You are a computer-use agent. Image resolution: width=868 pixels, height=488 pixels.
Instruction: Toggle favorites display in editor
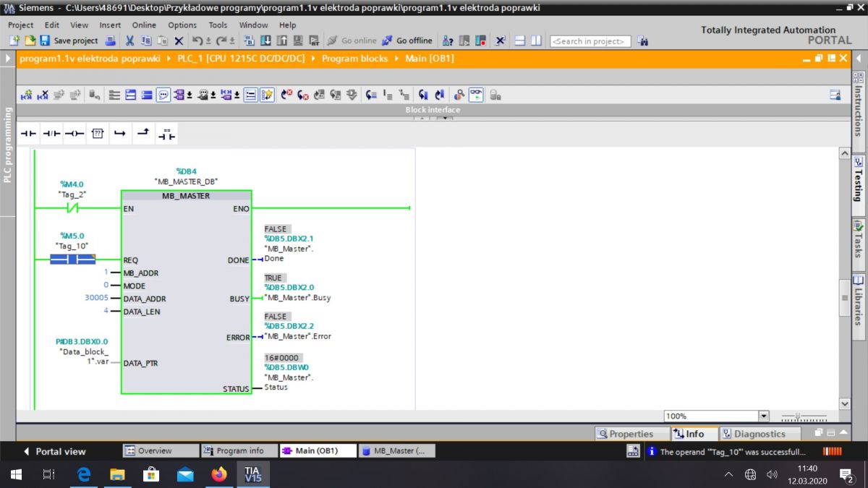click(x=267, y=95)
